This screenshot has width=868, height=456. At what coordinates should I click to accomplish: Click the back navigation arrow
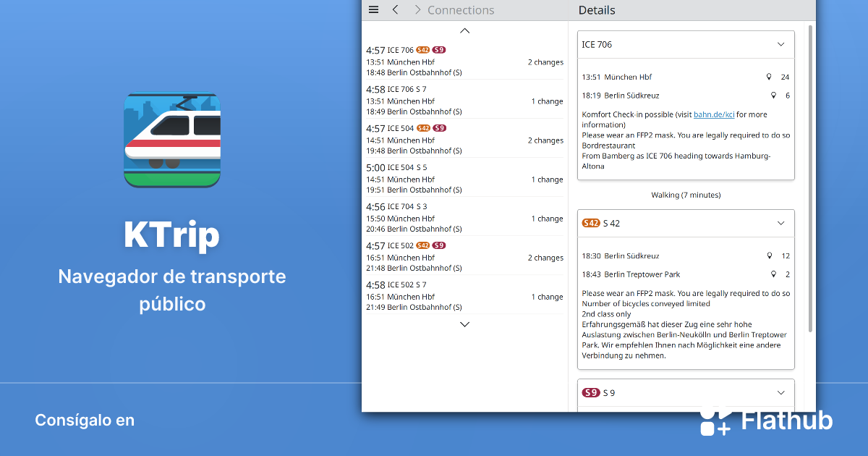pos(395,9)
